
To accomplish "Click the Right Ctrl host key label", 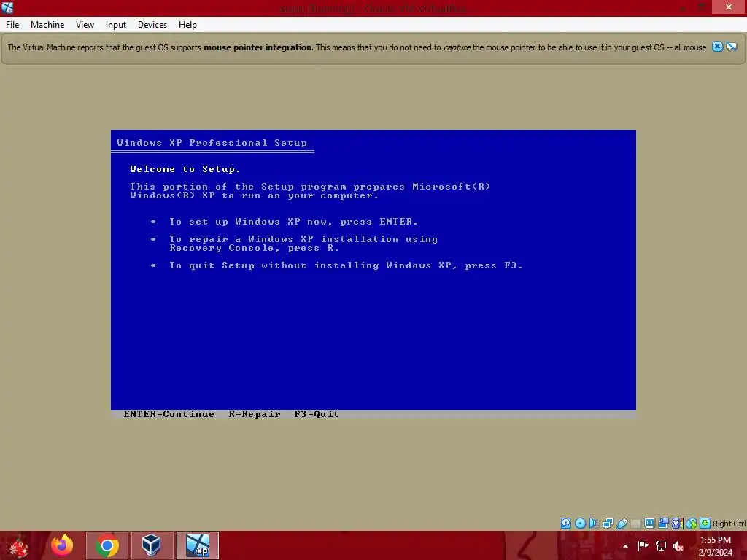I will tap(729, 524).
